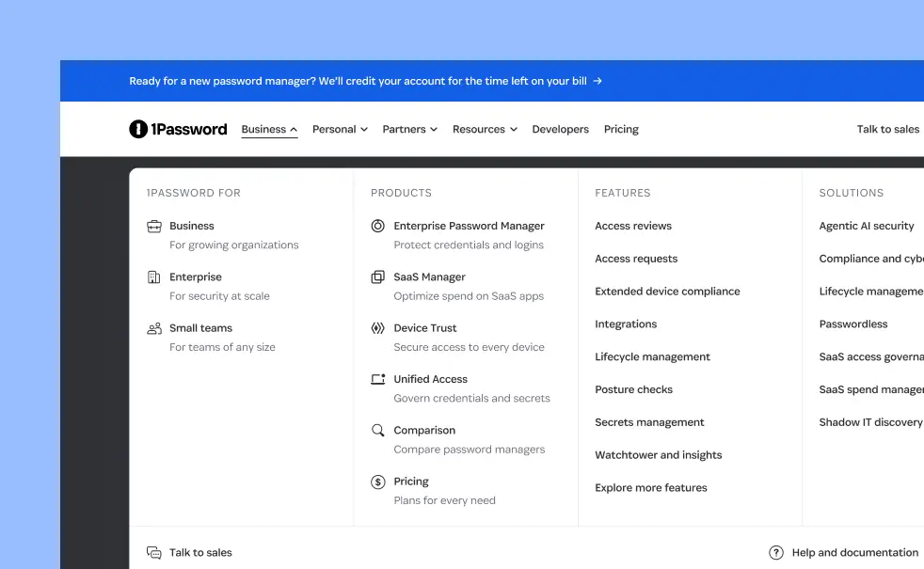The height and width of the screenshot is (569, 924).
Task: Open Enterprise Password Manager product
Action: coord(470,226)
